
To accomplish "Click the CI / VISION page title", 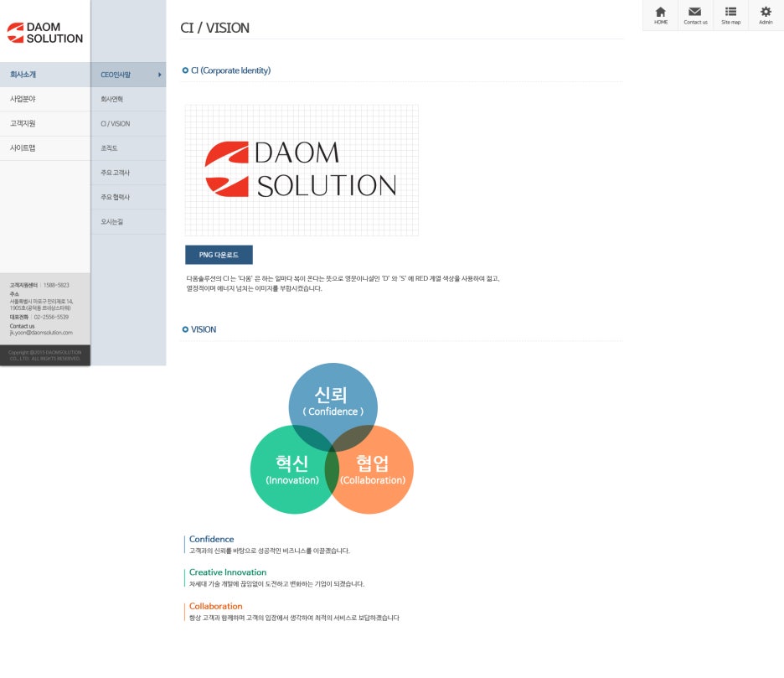I will [x=215, y=28].
